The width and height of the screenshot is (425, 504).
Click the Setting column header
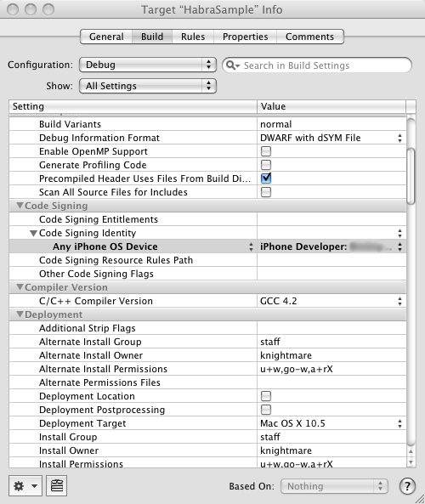point(133,106)
